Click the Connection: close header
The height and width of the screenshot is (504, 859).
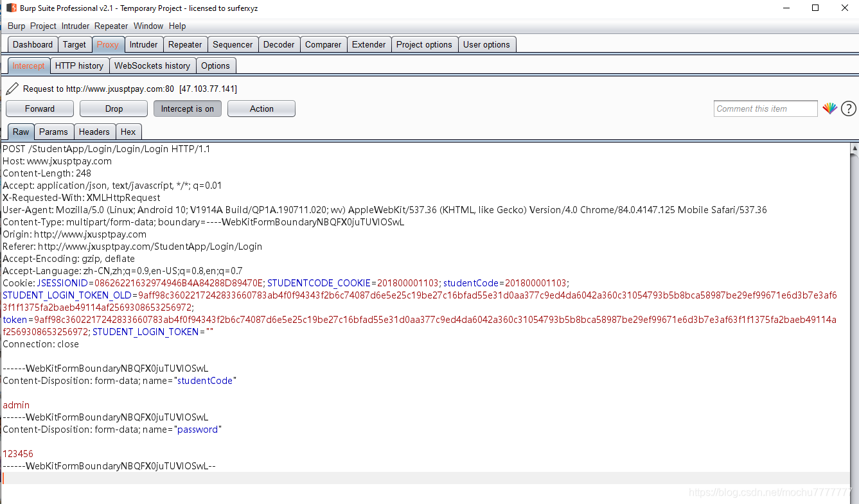[x=41, y=344]
